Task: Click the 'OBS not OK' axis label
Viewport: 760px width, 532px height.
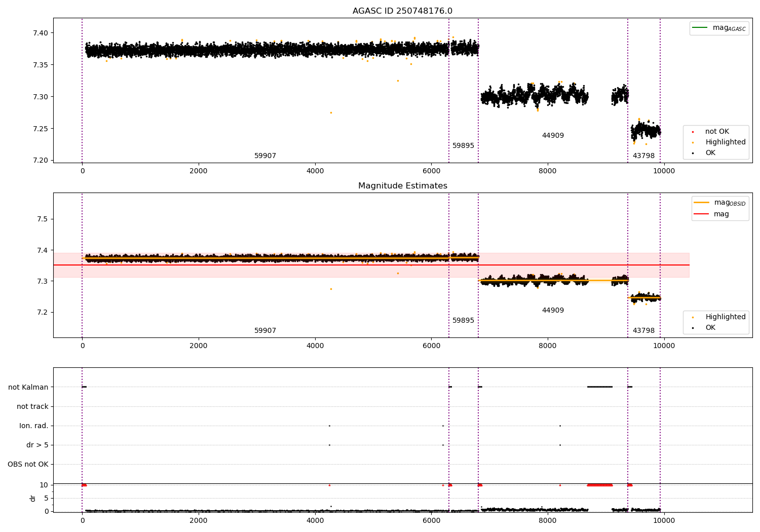Action: [28, 464]
